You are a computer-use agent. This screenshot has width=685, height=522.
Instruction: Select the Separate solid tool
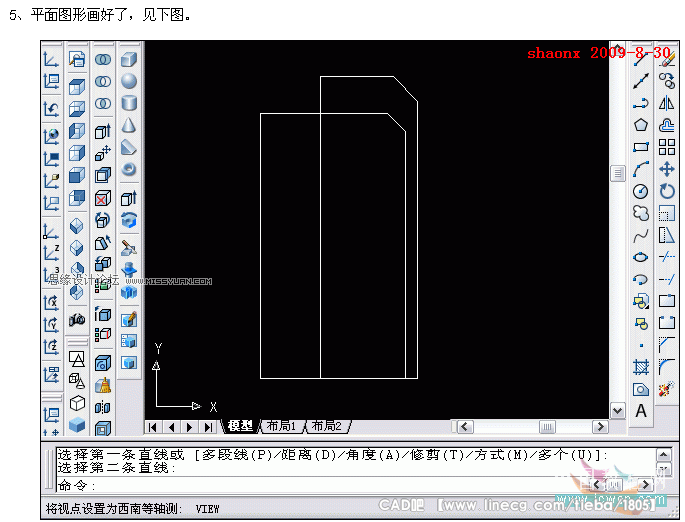[x=103, y=407]
